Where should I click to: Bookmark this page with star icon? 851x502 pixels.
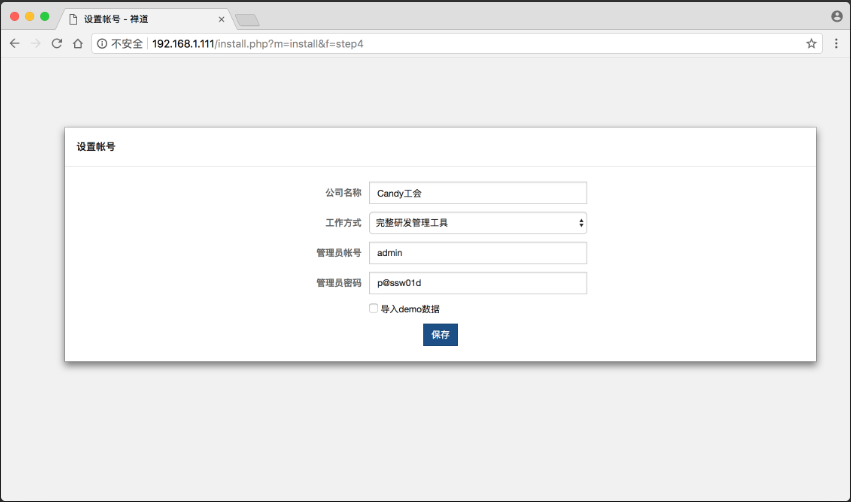click(x=811, y=43)
